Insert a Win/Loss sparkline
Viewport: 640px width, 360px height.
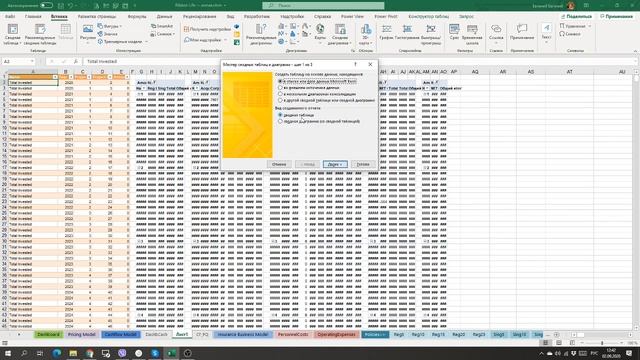tap(431, 34)
